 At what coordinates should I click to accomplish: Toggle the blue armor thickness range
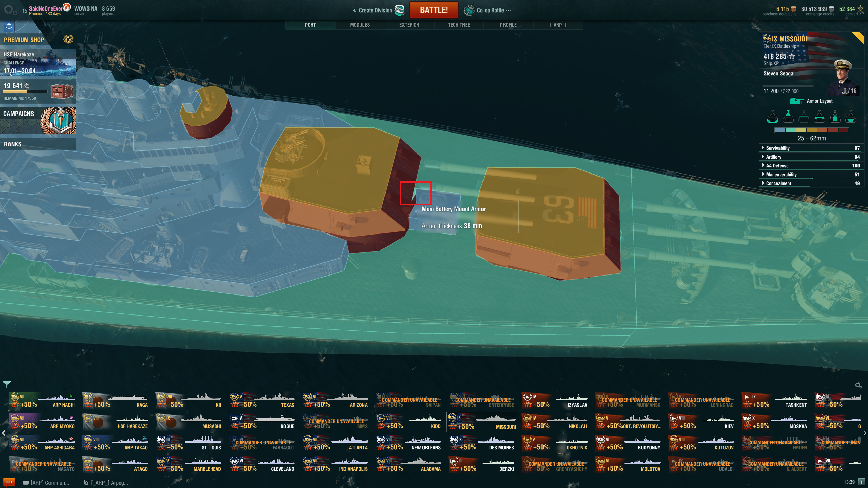(x=780, y=130)
